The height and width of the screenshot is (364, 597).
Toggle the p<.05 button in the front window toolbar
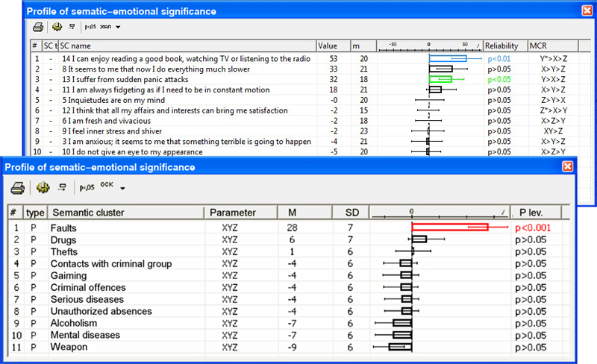[x=87, y=187]
